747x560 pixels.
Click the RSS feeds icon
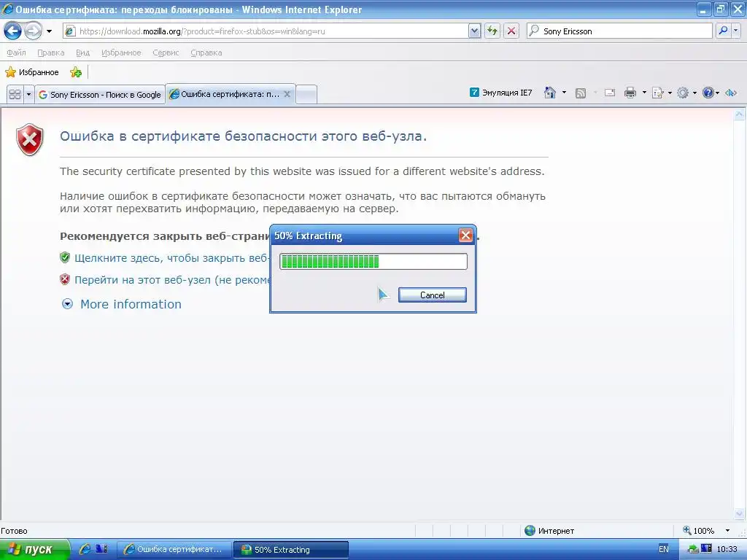point(581,93)
